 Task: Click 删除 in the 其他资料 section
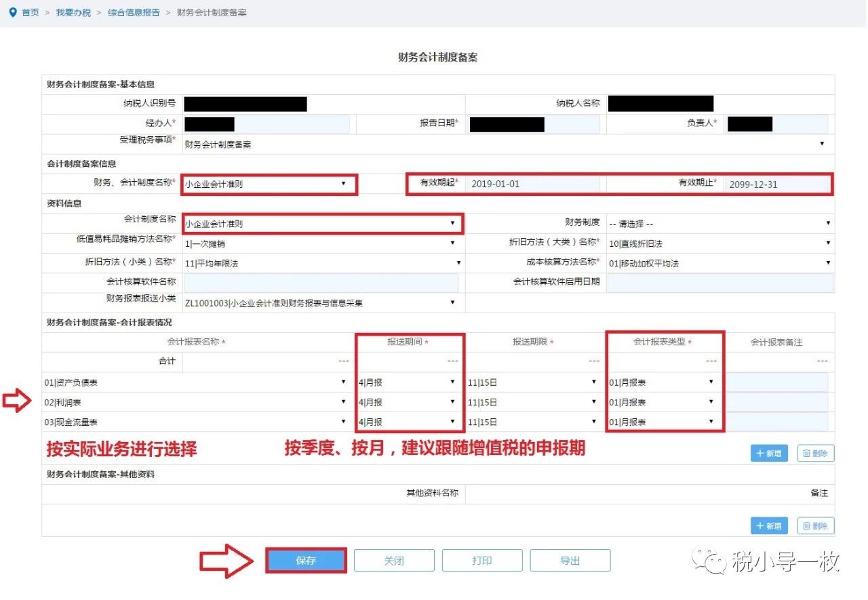click(815, 525)
